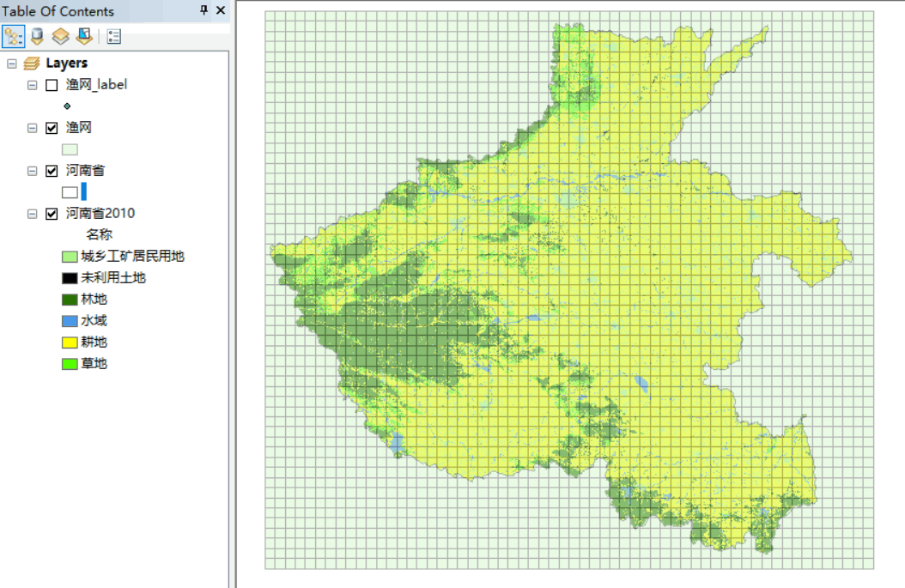Select the 渔网_label layer name
Screen dimensions: 905x588
96,85
